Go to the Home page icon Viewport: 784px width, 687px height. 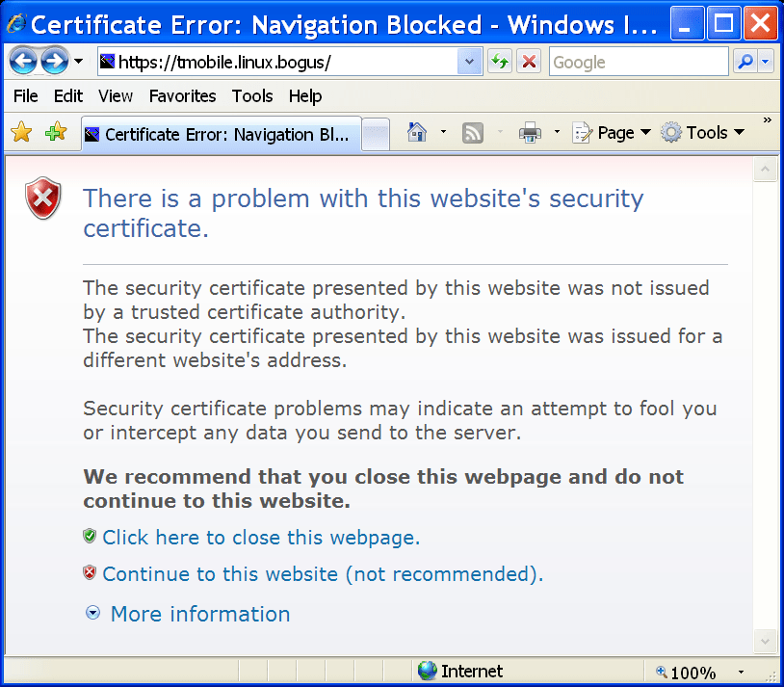pyautogui.click(x=416, y=133)
